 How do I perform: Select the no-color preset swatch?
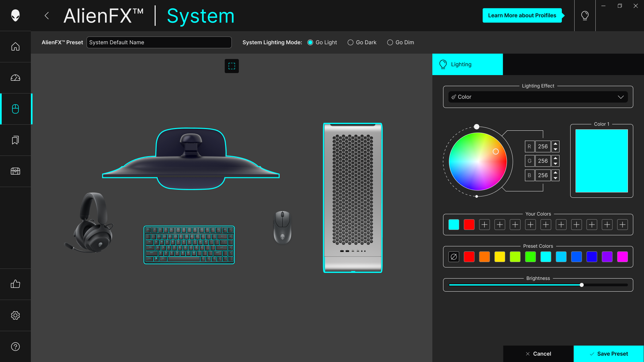coord(454,257)
